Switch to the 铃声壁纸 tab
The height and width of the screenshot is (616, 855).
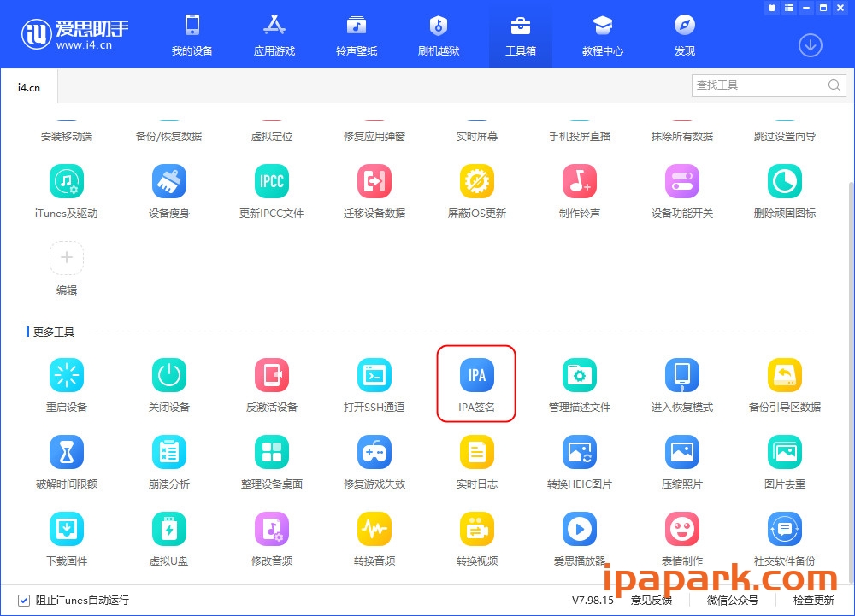tap(356, 34)
